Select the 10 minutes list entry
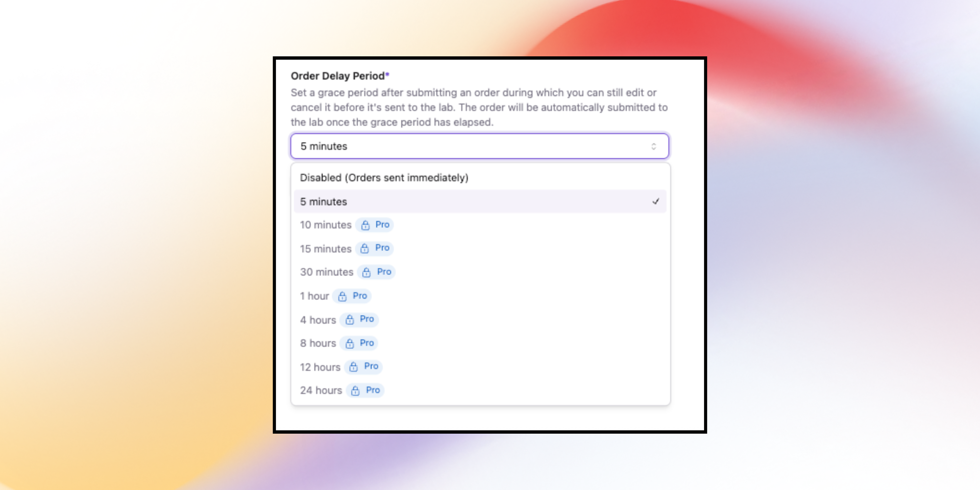This screenshot has width=980, height=490. coord(325,225)
